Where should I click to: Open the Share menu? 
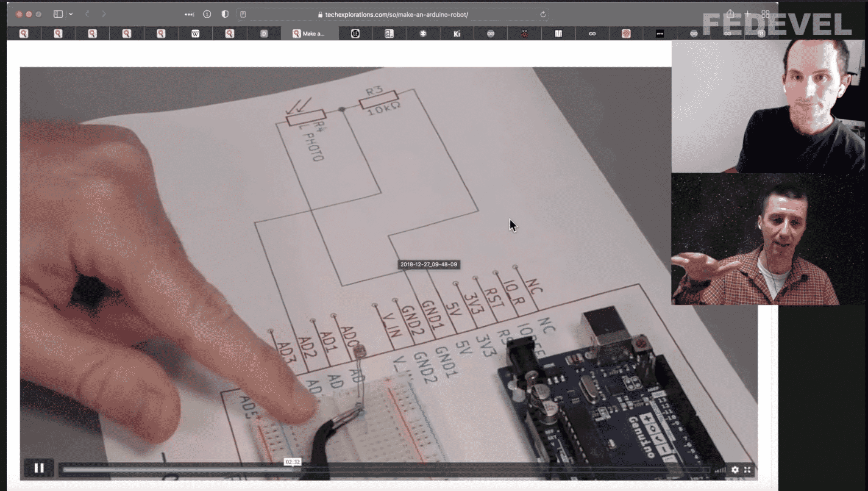pyautogui.click(x=730, y=14)
